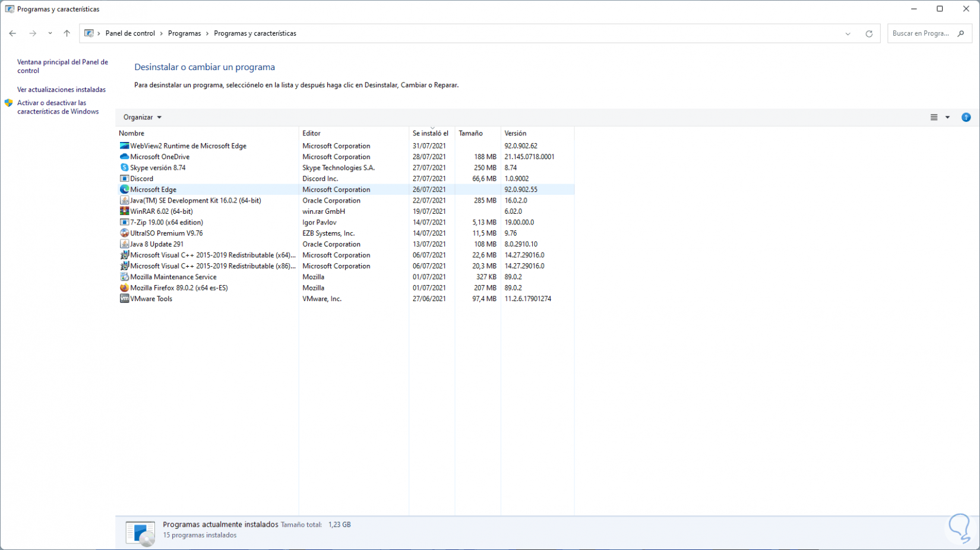Select Microsoft OneDrive in the program list
This screenshot has width=980, height=550.
pos(346,157)
